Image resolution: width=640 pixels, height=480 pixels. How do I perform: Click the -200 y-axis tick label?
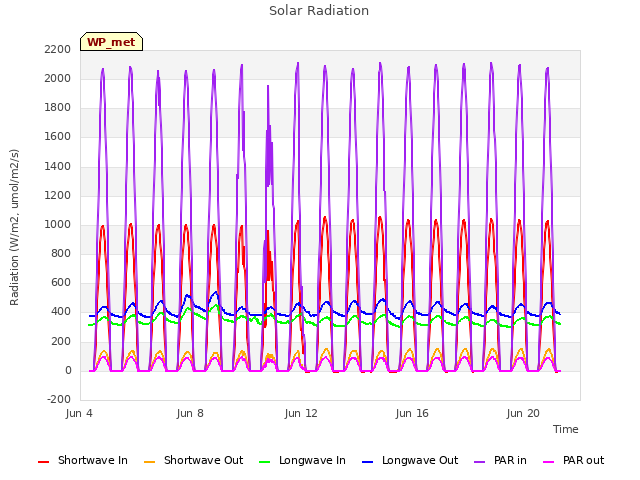(x=59, y=399)
